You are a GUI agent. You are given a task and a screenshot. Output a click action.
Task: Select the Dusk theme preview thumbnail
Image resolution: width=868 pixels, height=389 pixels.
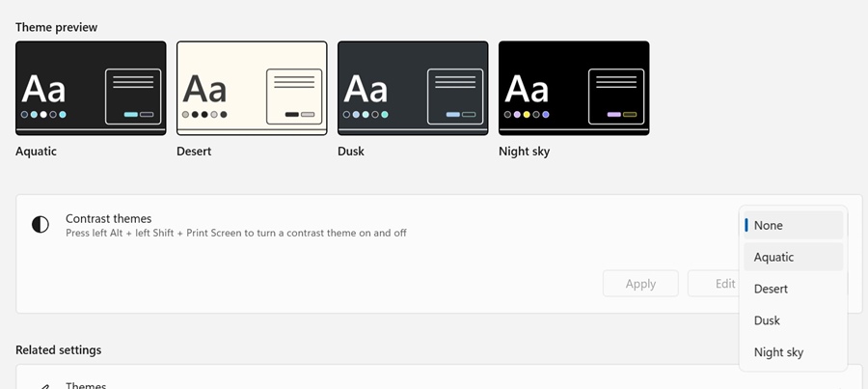413,88
